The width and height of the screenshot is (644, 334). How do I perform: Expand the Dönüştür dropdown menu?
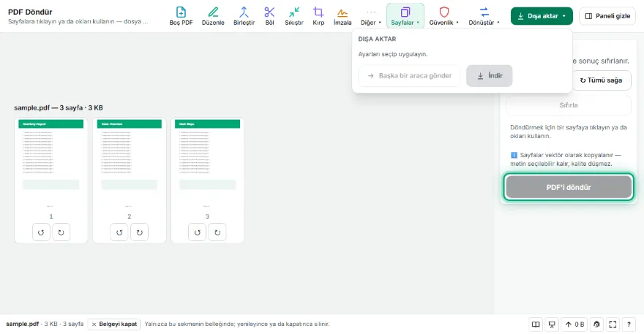pyautogui.click(x=484, y=16)
